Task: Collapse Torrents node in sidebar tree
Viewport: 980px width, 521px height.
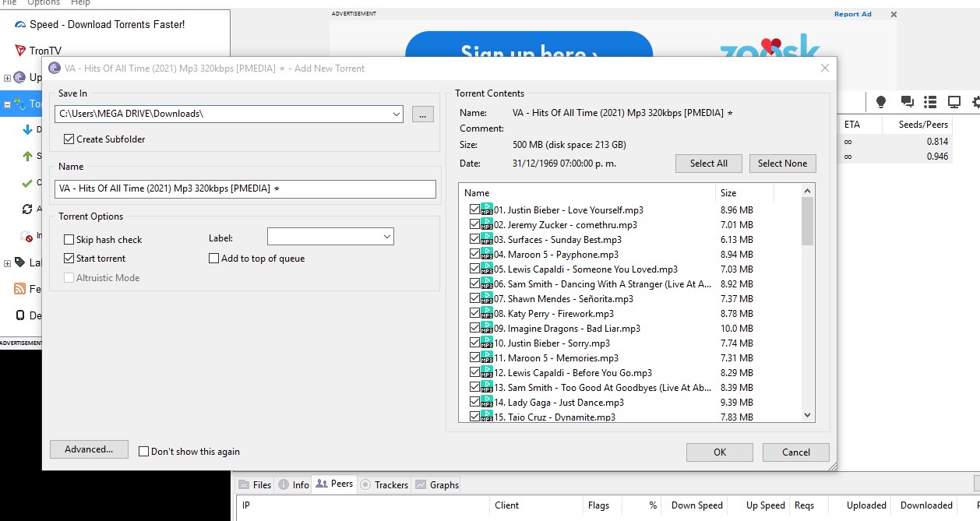Action: click(x=8, y=104)
